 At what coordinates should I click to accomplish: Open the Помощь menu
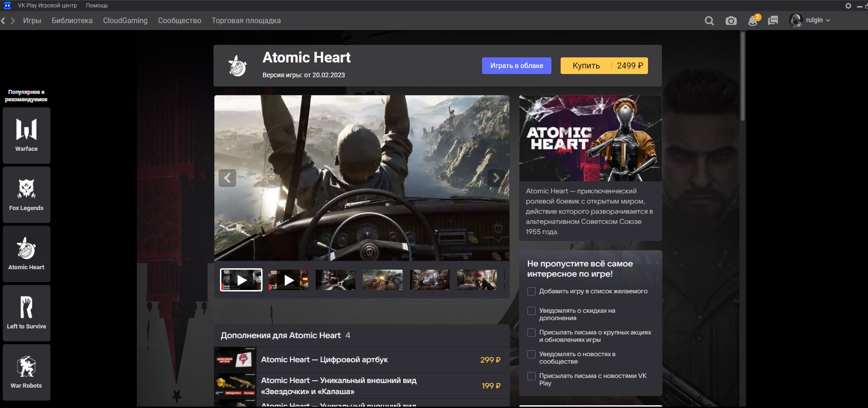pos(97,6)
